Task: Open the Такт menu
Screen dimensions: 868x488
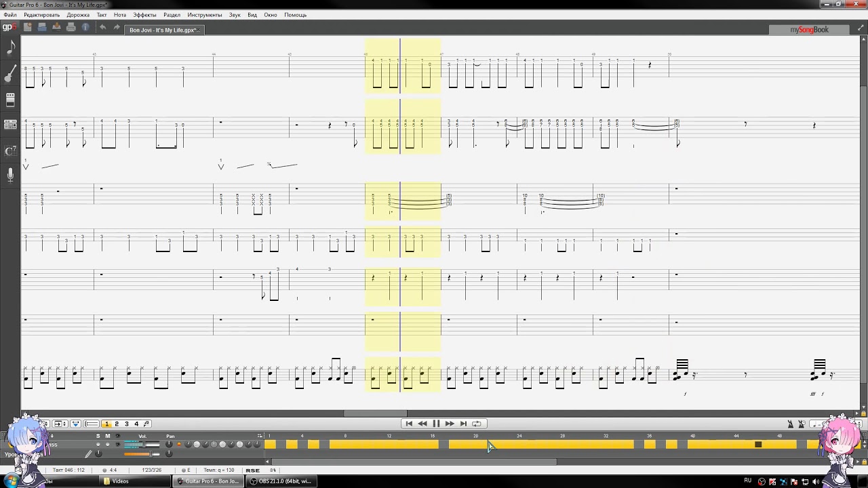Action: click(x=102, y=14)
